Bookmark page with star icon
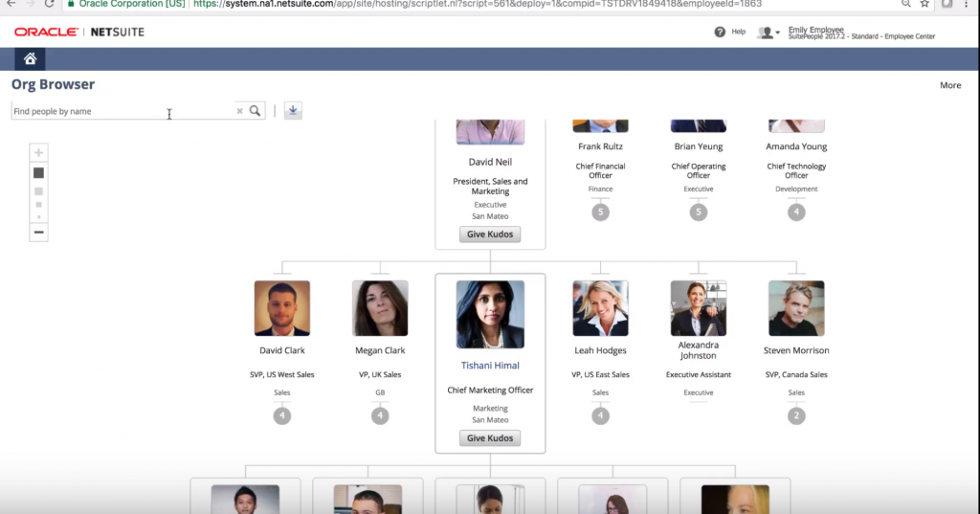Image resolution: width=980 pixels, height=514 pixels. pyautogui.click(x=924, y=4)
